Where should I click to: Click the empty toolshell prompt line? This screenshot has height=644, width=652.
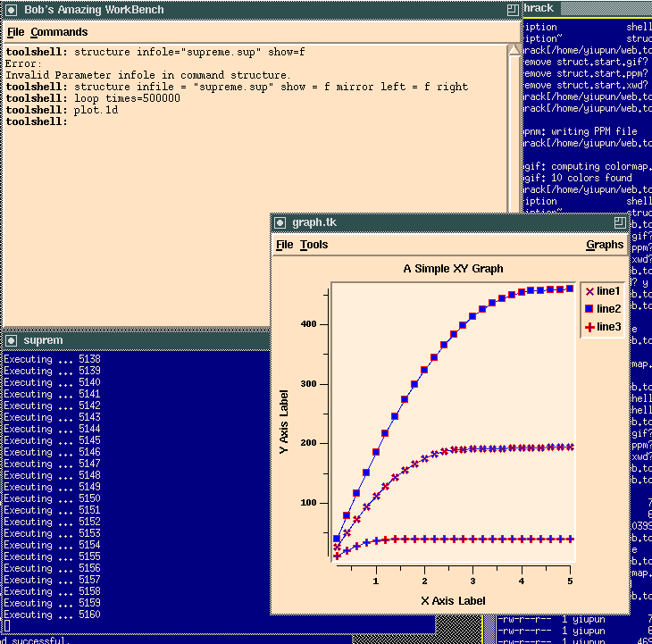179,121
